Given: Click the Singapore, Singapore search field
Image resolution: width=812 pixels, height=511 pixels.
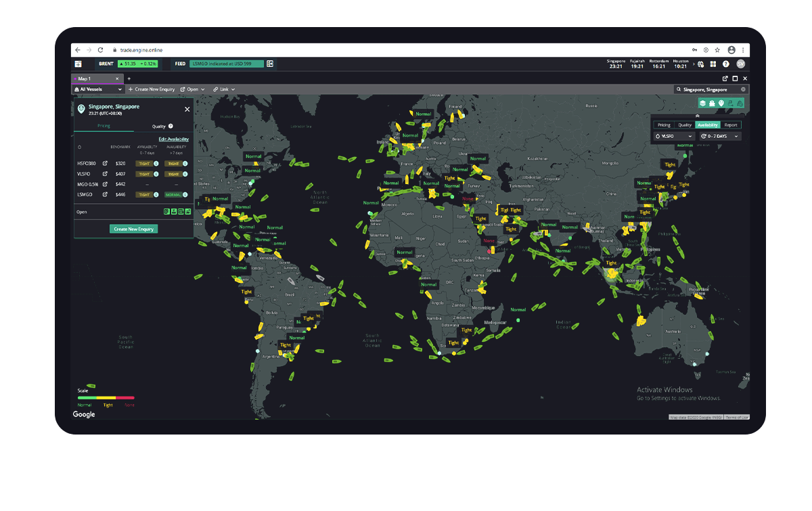Looking at the screenshot, I should 709,89.
